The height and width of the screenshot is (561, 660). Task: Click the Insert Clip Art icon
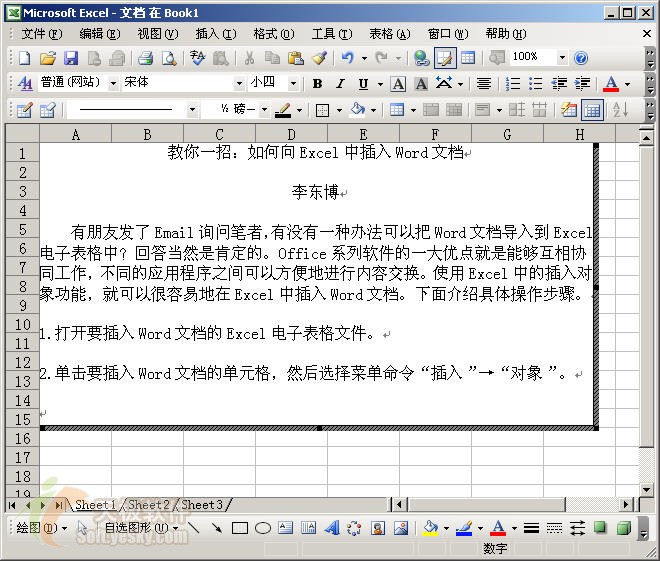point(378,528)
